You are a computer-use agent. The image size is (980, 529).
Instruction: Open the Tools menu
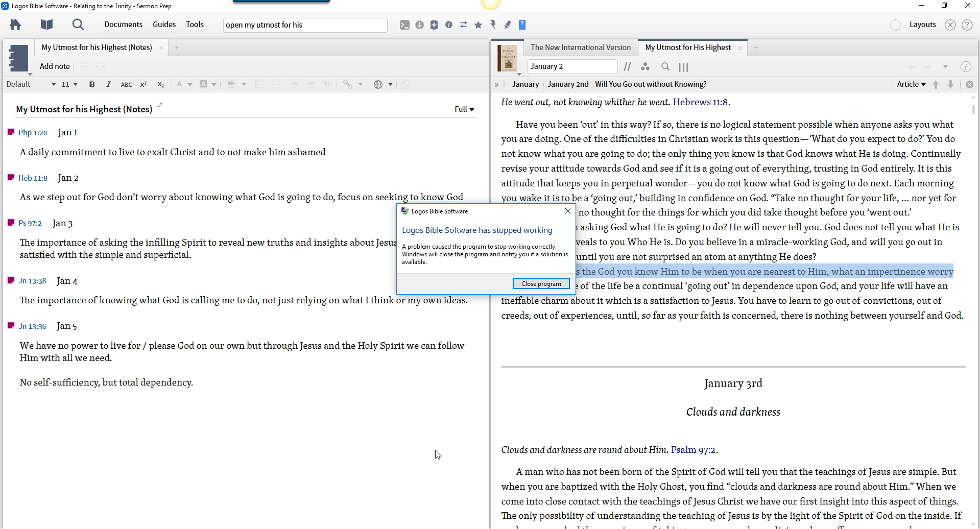pyautogui.click(x=195, y=25)
